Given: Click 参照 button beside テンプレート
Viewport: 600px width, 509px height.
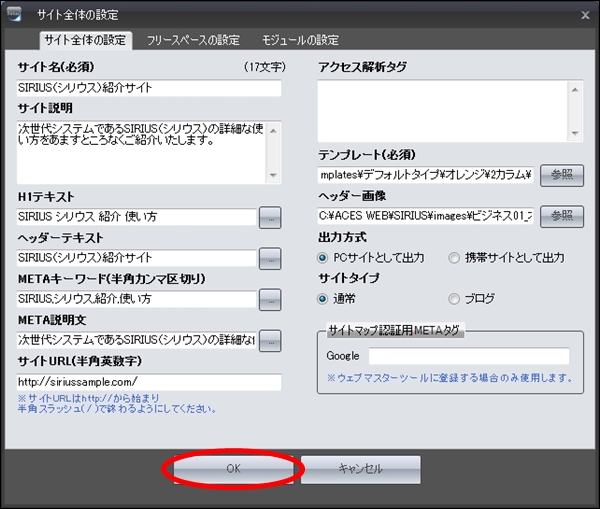Looking at the screenshot, I should point(562,175).
